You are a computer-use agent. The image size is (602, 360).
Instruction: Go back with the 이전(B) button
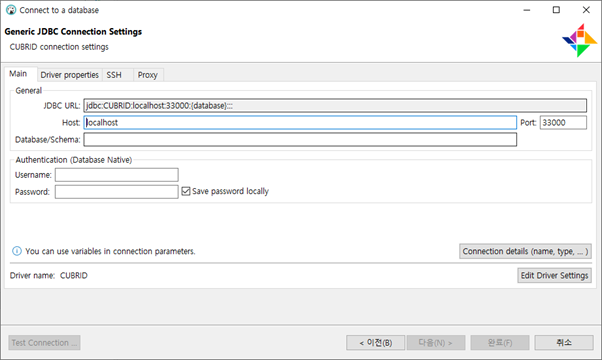point(375,343)
